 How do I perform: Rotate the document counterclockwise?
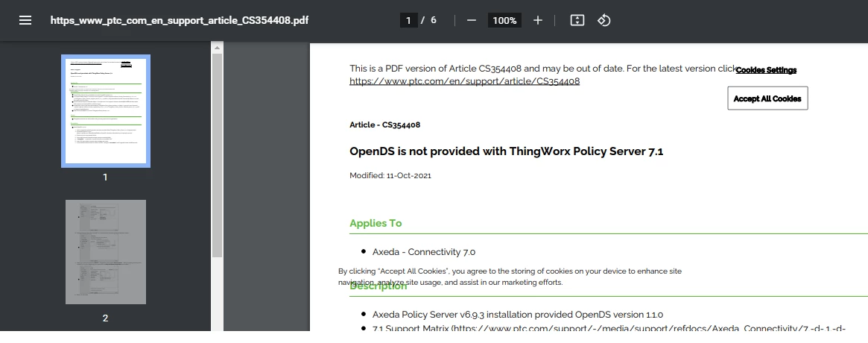pos(604,20)
